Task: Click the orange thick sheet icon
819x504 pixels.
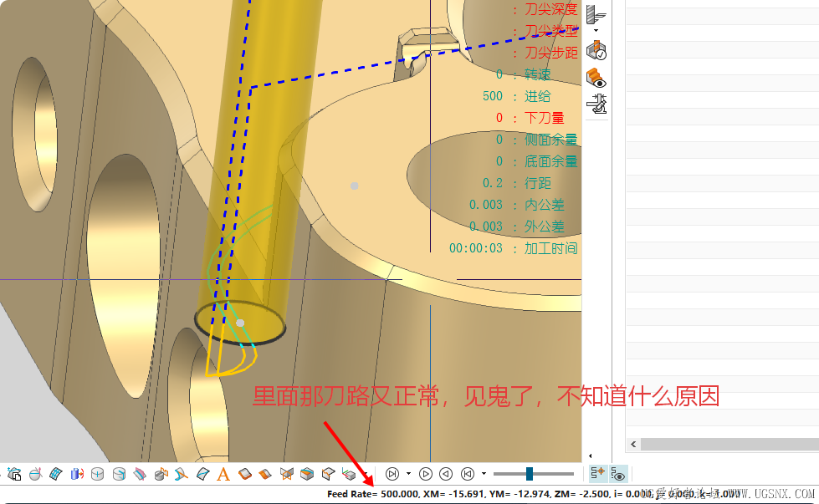Action: click(244, 474)
